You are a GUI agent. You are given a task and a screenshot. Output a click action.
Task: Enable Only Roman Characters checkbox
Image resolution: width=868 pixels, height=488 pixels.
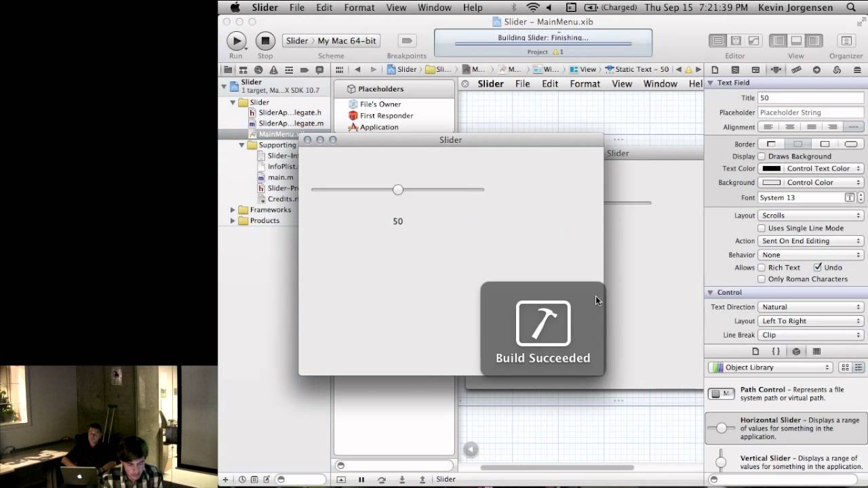coord(762,279)
